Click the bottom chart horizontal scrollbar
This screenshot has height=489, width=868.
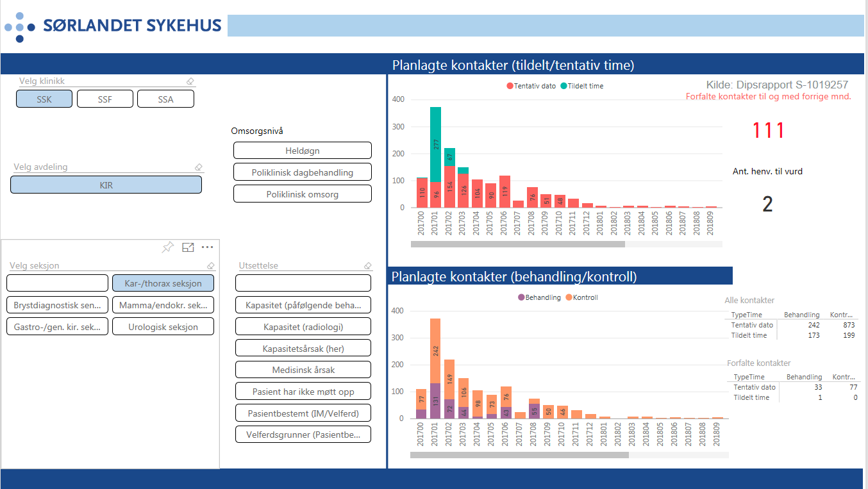tap(519, 455)
